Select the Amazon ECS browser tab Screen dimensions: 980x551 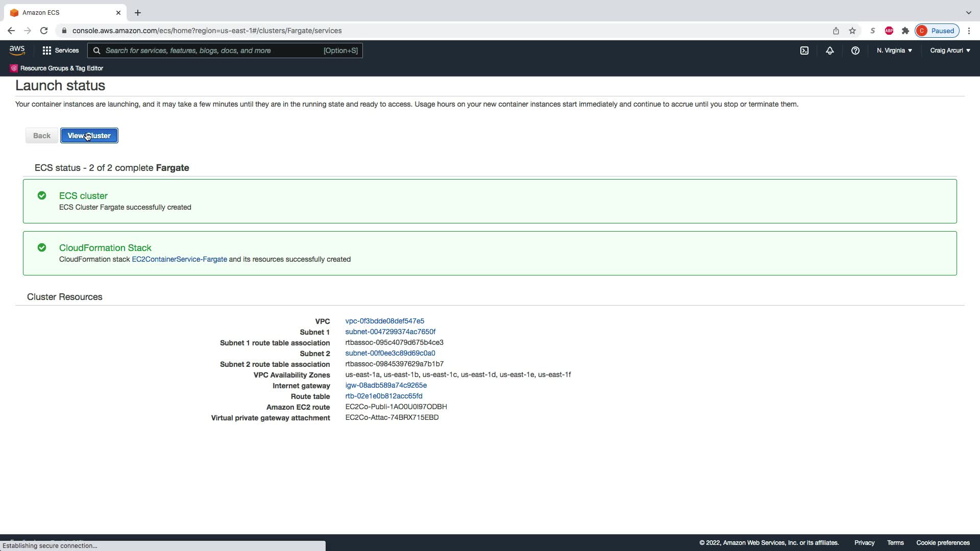(61, 12)
